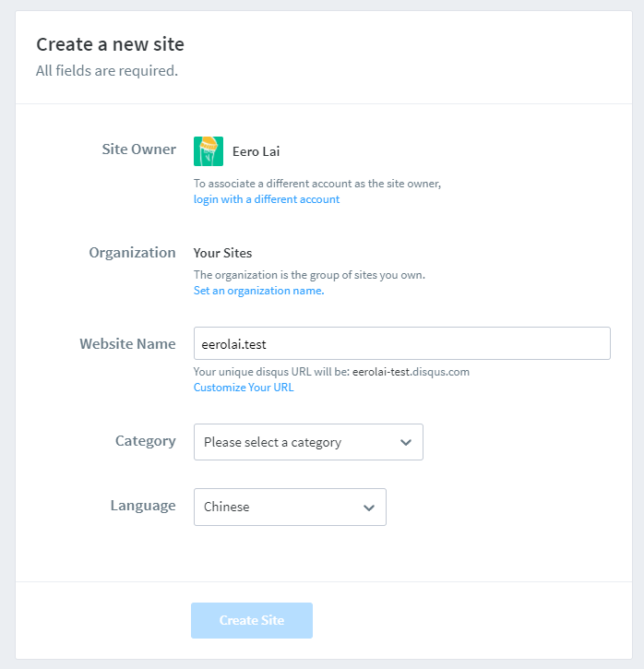Click the 'Your Sites' organization text
This screenshot has height=669, width=644.
point(222,253)
